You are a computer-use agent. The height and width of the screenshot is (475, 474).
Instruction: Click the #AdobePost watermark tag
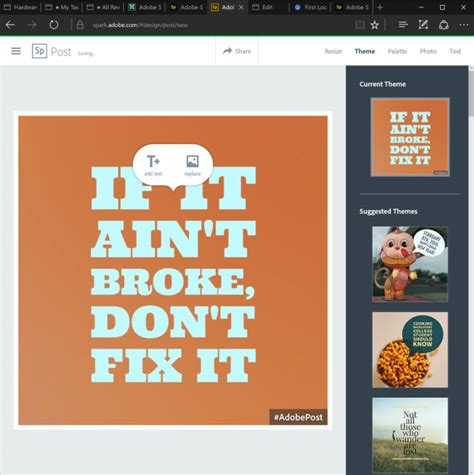point(298,417)
